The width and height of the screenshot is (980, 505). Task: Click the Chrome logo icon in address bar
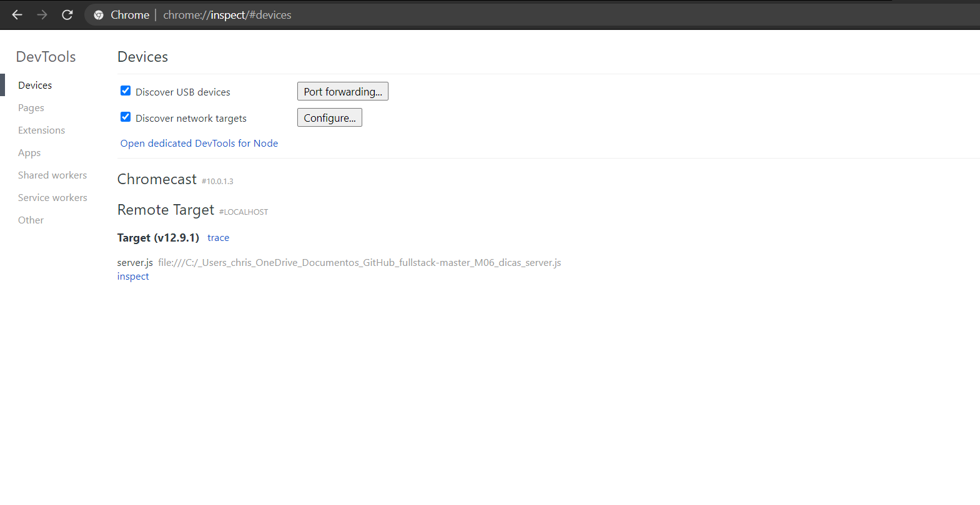tap(99, 15)
